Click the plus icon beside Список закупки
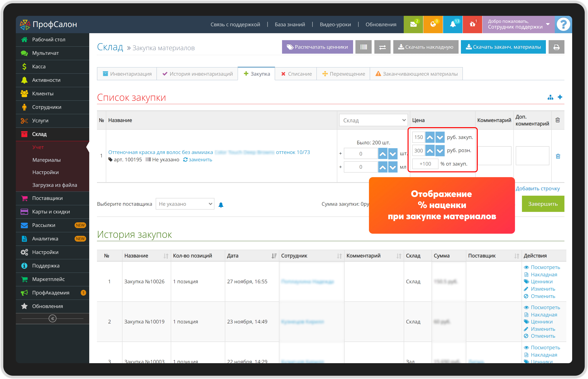This screenshot has width=588, height=379. (x=560, y=97)
